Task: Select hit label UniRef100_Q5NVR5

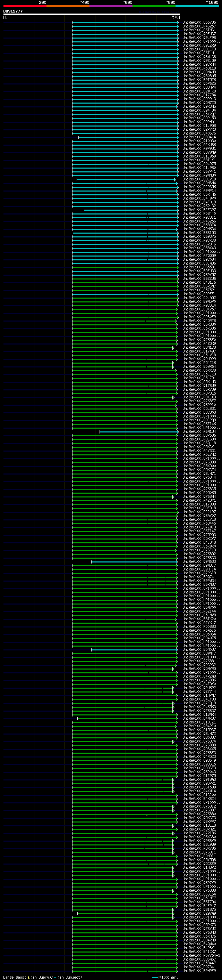Action: coord(199,669)
